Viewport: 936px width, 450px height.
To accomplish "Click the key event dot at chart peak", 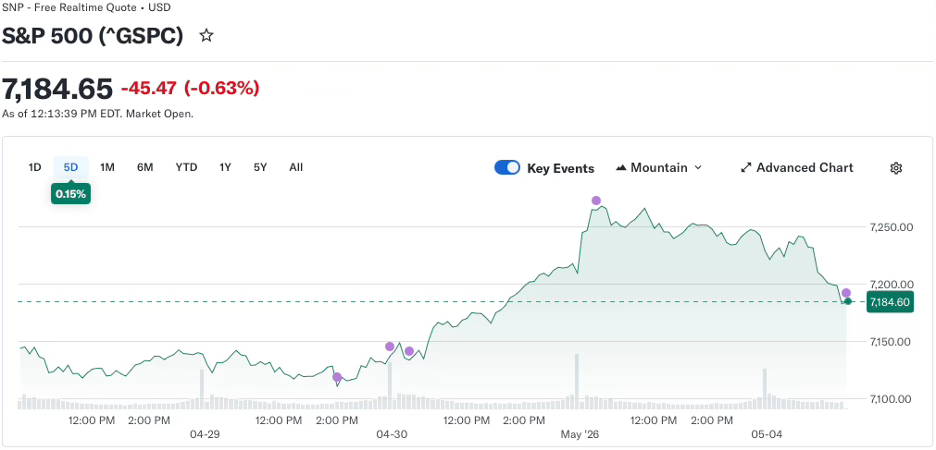I will pyautogui.click(x=596, y=201).
